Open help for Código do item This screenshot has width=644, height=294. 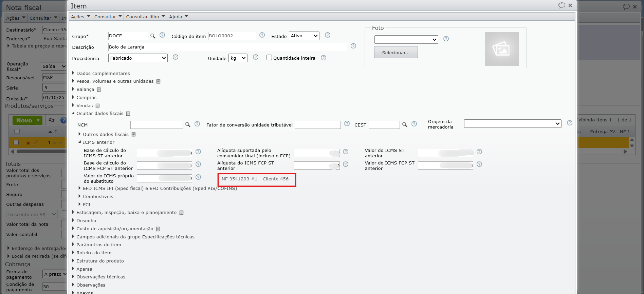[262, 35]
